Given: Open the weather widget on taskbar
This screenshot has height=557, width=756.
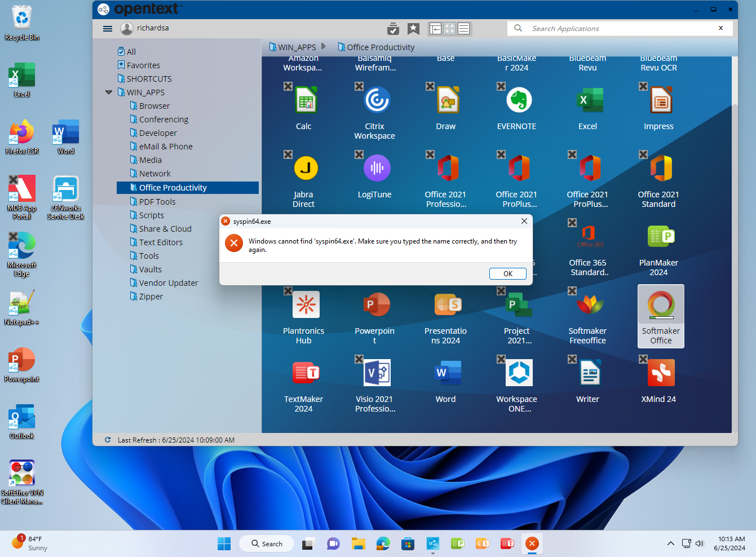Looking at the screenshot, I should [x=29, y=543].
